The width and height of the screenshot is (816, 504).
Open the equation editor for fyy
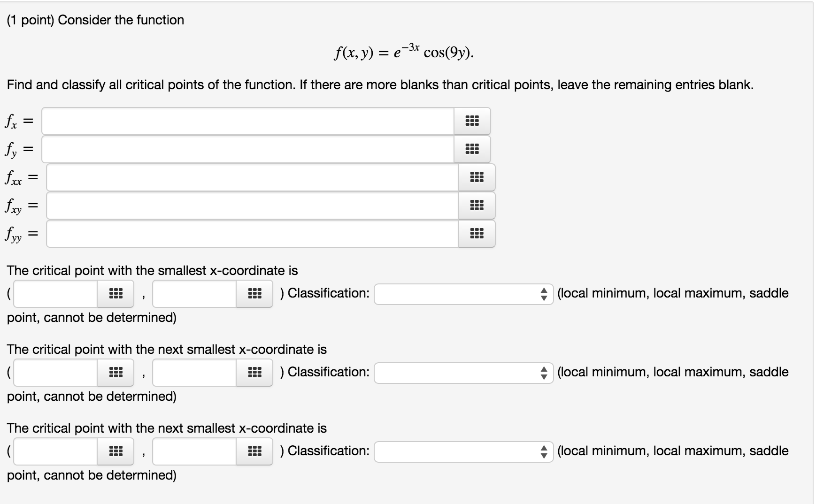pos(477,234)
